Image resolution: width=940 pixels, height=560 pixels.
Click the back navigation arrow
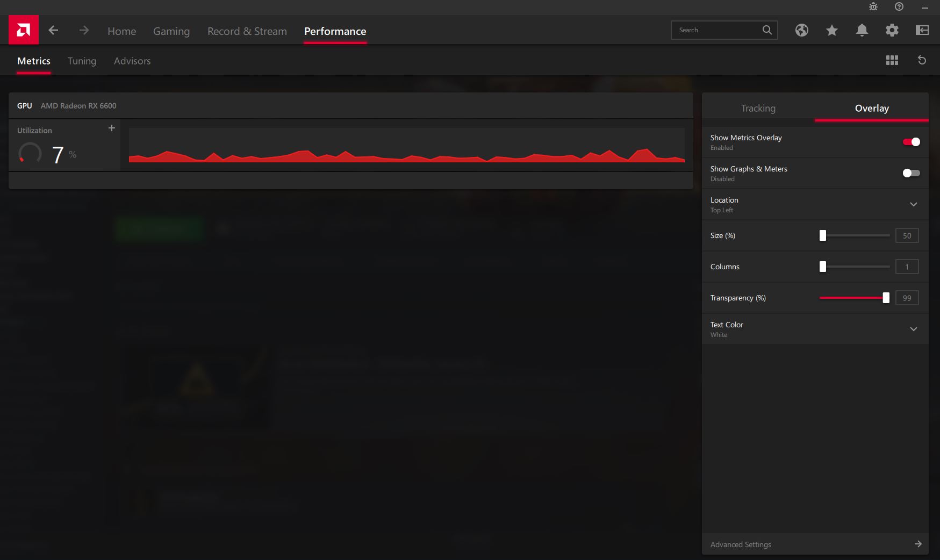pyautogui.click(x=53, y=30)
